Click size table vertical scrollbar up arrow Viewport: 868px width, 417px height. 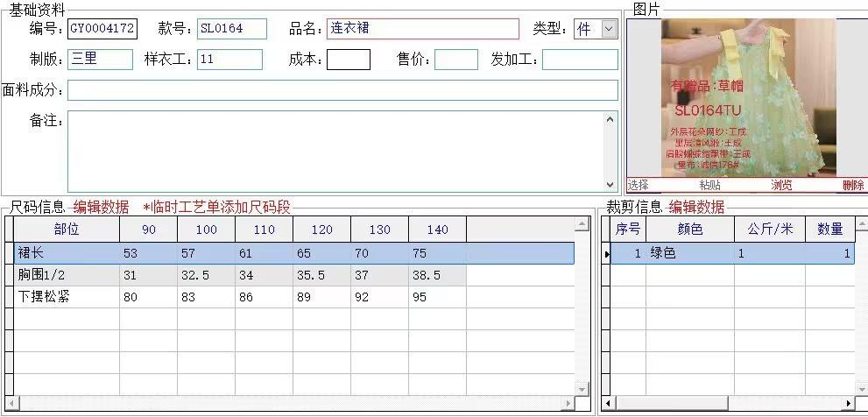(x=582, y=223)
